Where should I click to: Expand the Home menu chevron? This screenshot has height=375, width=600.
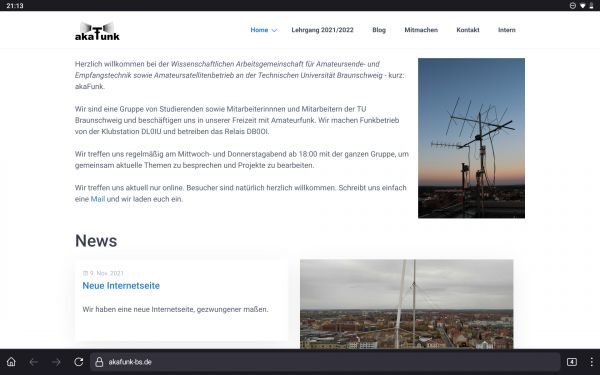click(274, 30)
